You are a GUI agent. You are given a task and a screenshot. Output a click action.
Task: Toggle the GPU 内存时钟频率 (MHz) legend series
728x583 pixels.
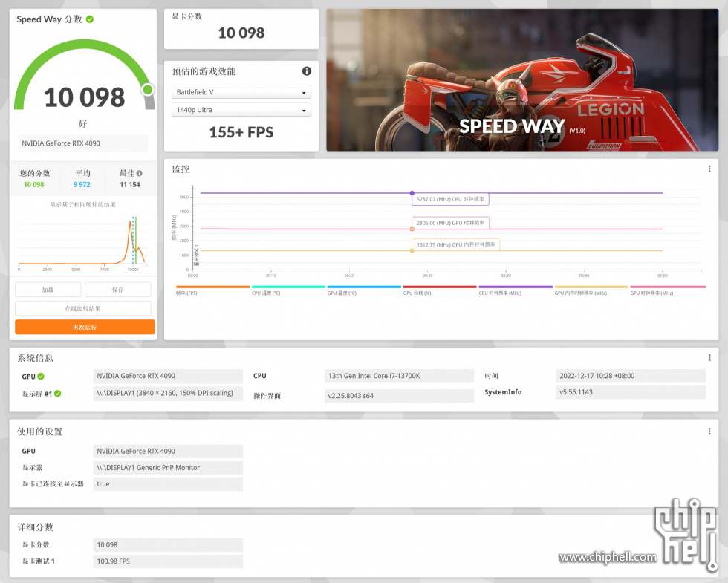coord(591,290)
